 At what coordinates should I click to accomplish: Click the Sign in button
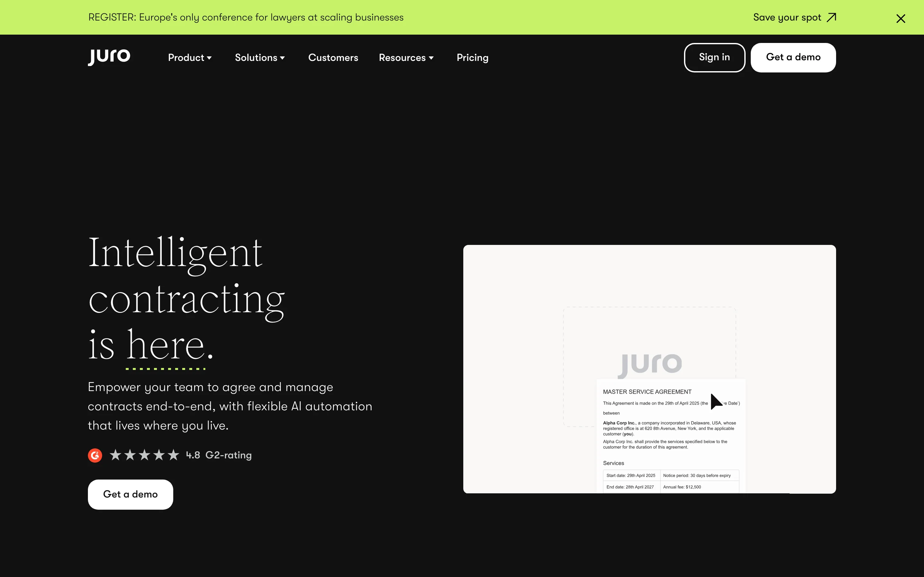(x=714, y=57)
